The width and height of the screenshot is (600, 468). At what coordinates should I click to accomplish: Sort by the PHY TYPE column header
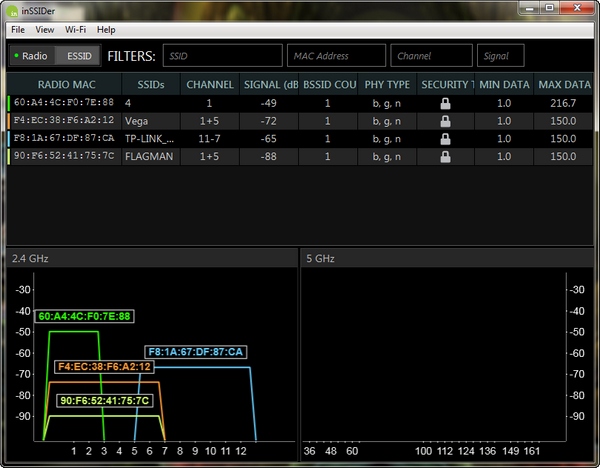click(387, 85)
